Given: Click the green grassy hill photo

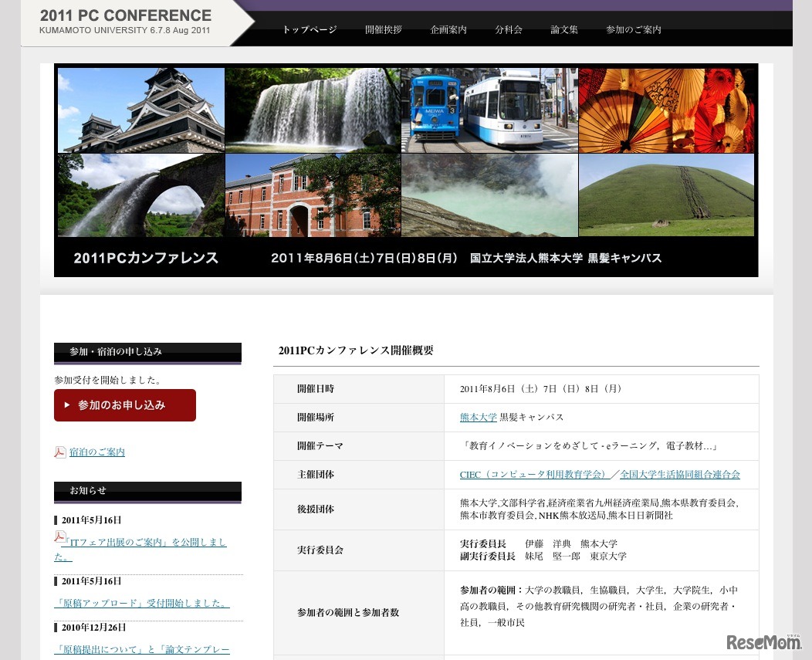Looking at the screenshot, I should (x=666, y=195).
